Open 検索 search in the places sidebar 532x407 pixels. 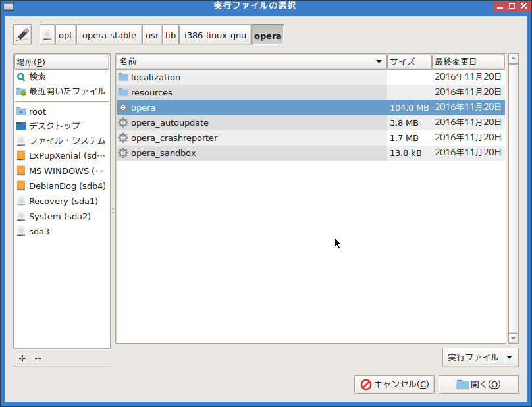tap(62, 76)
